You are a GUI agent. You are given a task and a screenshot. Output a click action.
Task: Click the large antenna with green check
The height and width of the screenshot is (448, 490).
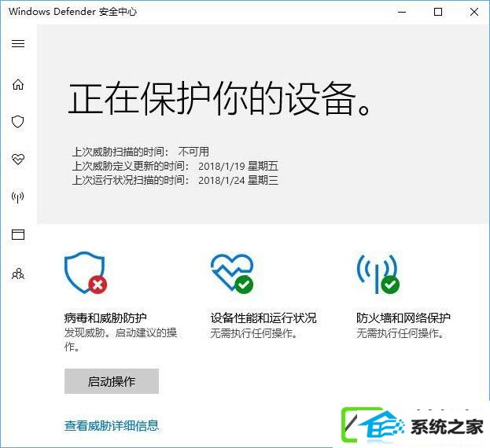(x=378, y=274)
